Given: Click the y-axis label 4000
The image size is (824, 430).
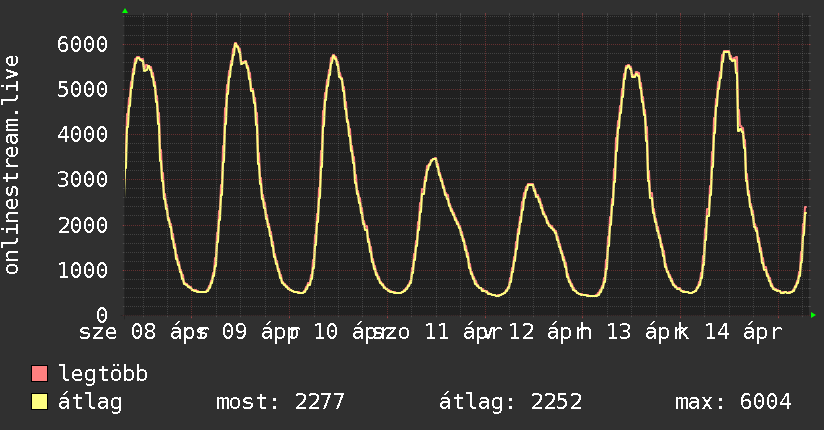Looking at the screenshot, I should [83, 135].
